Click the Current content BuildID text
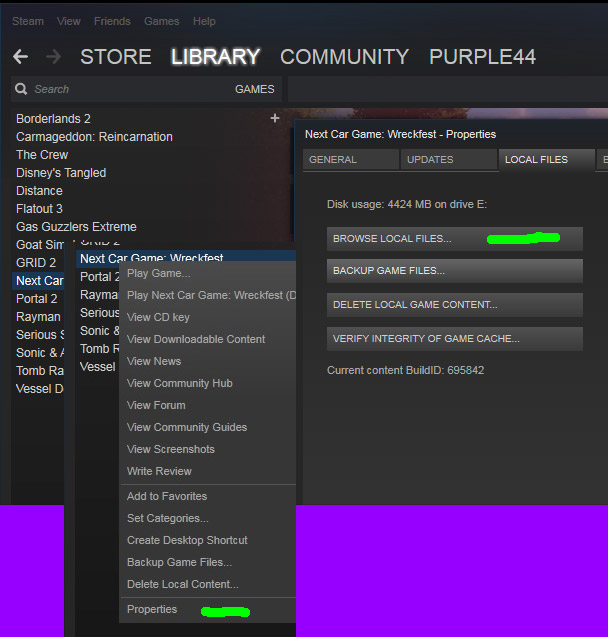This screenshot has width=608, height=637. point(405,370)
